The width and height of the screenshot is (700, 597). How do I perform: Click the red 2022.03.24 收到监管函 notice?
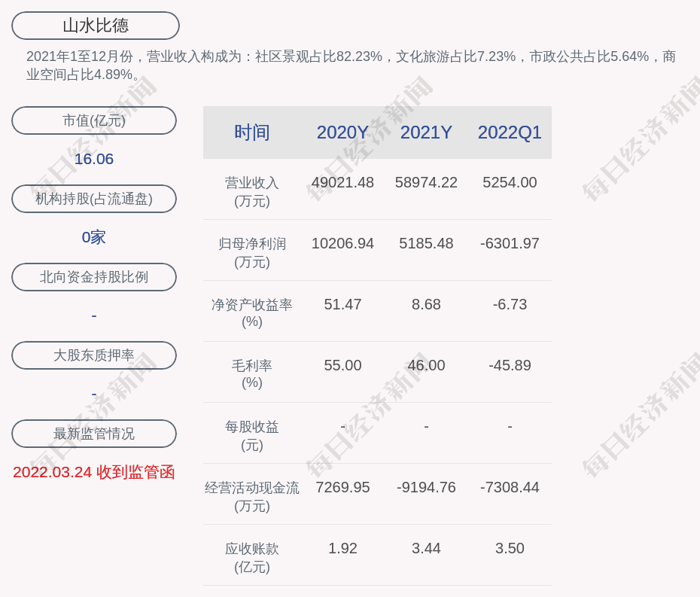(94, 472)
